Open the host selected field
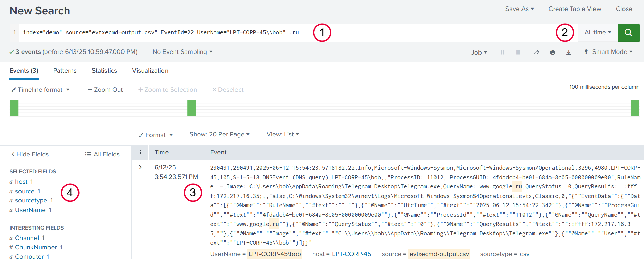 point(21,182)
